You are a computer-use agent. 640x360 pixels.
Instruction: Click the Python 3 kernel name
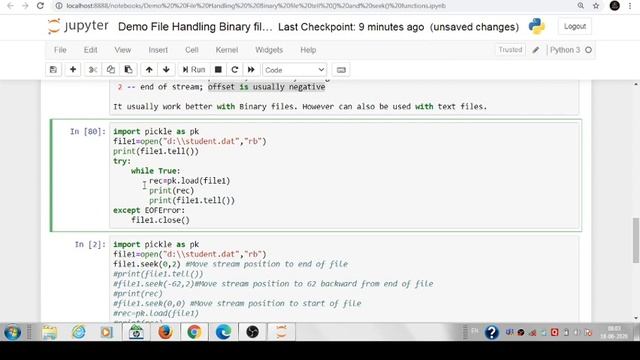(x=565, y=50)
